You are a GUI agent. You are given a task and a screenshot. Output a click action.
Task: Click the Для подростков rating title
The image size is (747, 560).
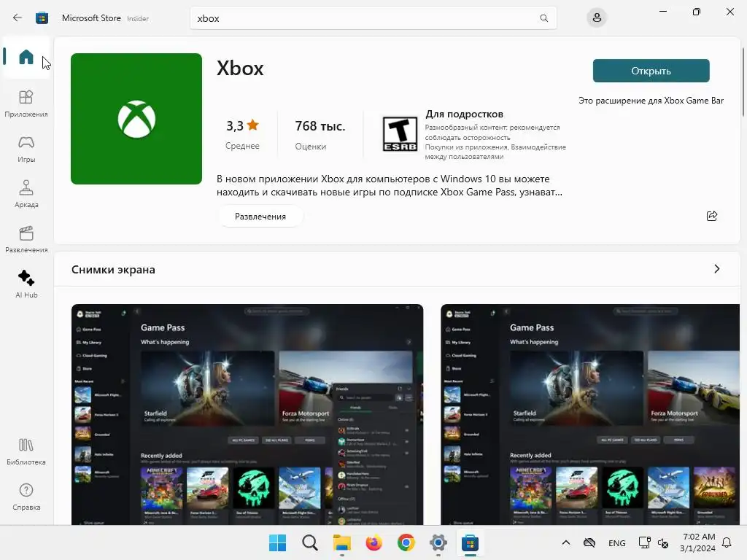[x=464, y=114]
